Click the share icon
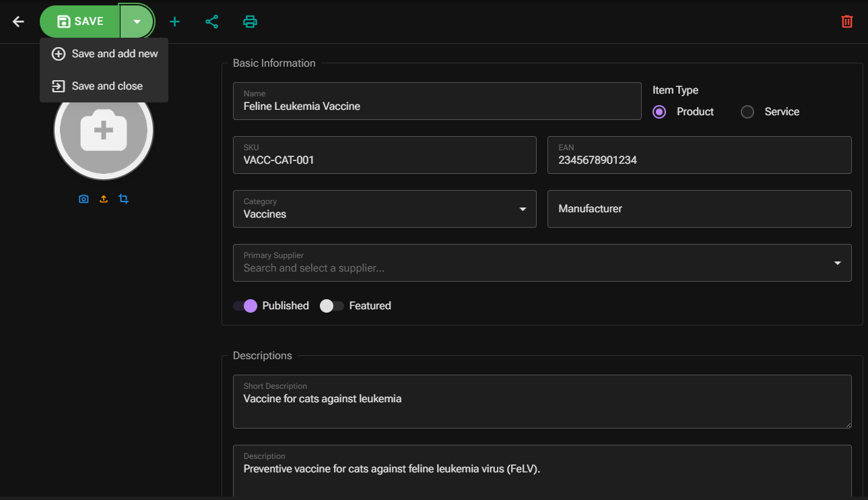 (x=212, y=22)
